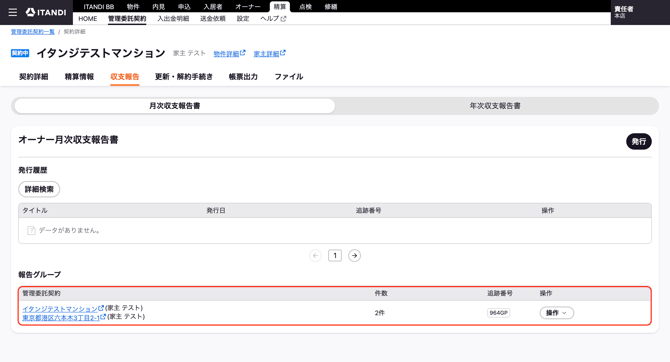670x362 pixels.
Task: Select 管理委託契約 in the submenu
Action: (x=127, y=18)
